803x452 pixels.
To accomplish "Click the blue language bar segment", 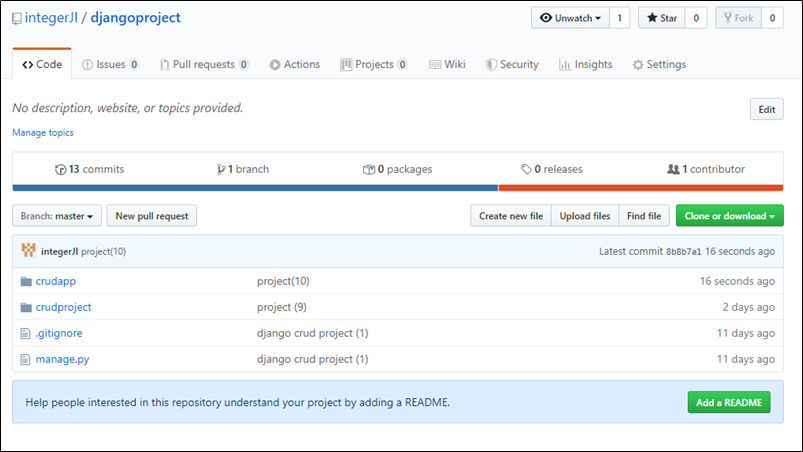I will [x=255, y=188].
